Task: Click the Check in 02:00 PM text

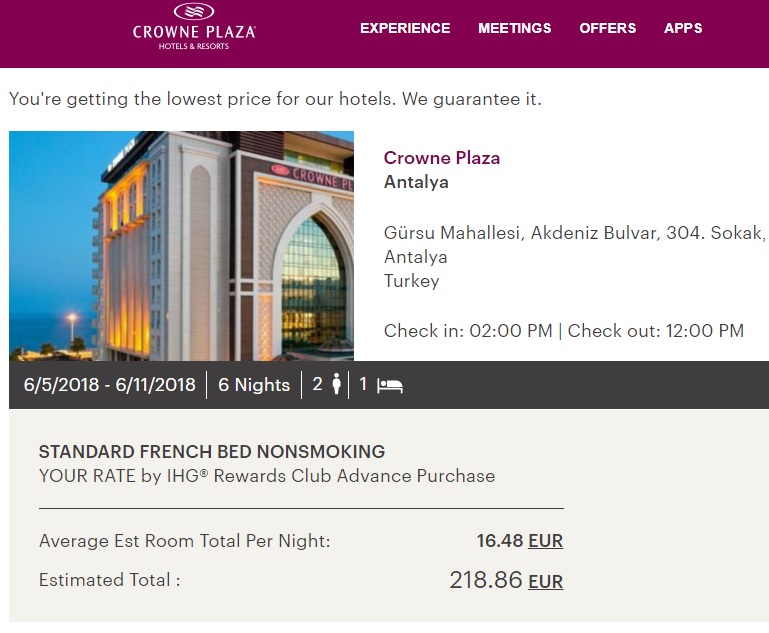Action: coord(468,331)
